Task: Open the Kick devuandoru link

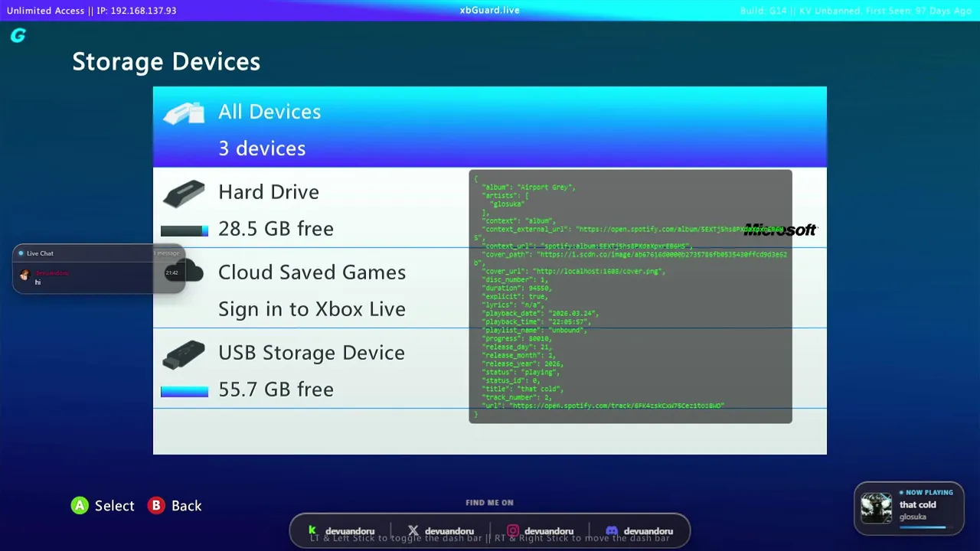Action: [341, 530]
